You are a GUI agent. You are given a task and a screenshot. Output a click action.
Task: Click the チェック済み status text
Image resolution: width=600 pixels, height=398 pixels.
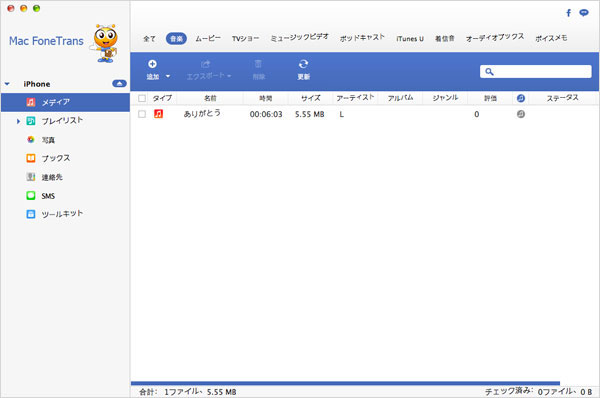coord(539,391)
